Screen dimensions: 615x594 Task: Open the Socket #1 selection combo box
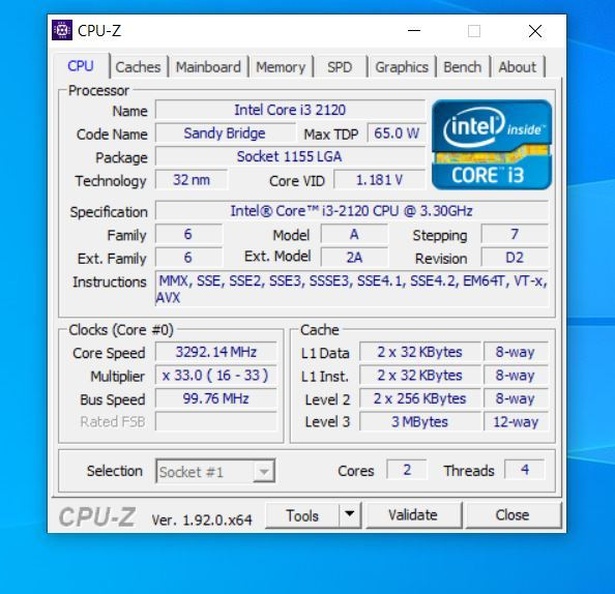pos(215,471)
